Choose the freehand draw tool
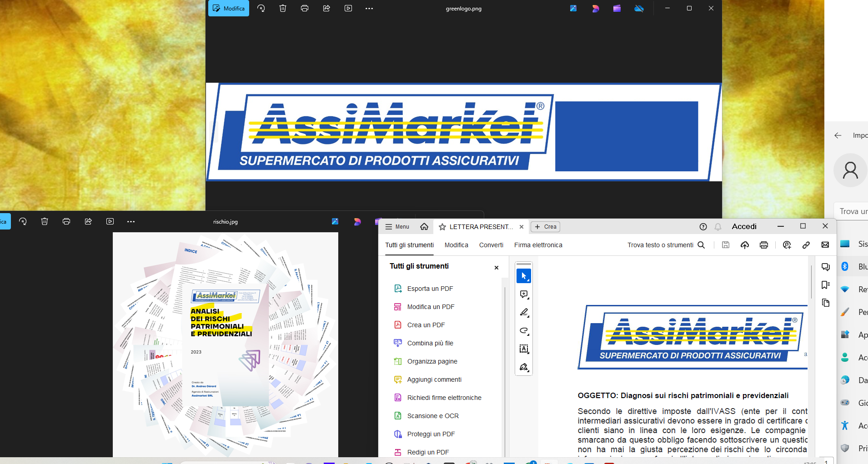The image size is (868, 464). [x=524, y=331]
